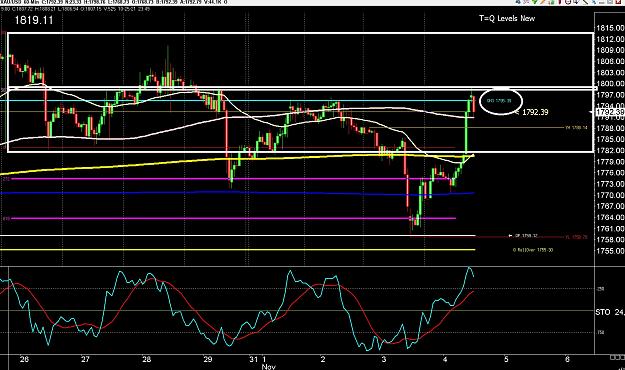Click the T=Q Levels New label

tap(507, 18)
